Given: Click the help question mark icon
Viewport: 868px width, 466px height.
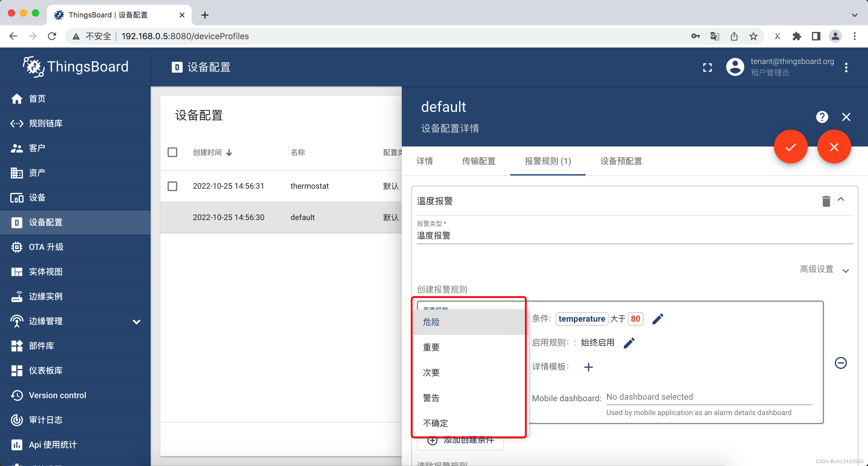Looking at the screenshot, I should (822, 117).
